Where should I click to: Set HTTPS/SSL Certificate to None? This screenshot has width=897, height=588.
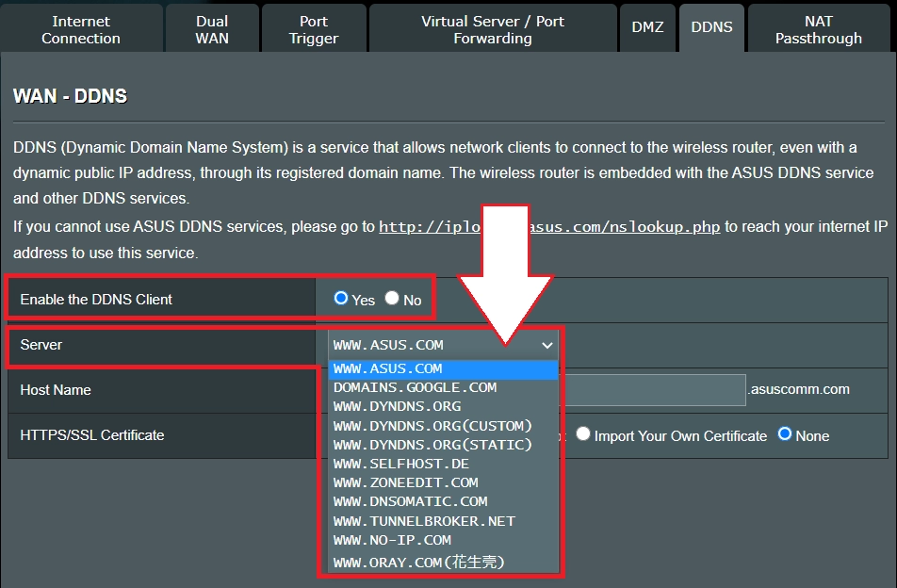tap(787, 436)
